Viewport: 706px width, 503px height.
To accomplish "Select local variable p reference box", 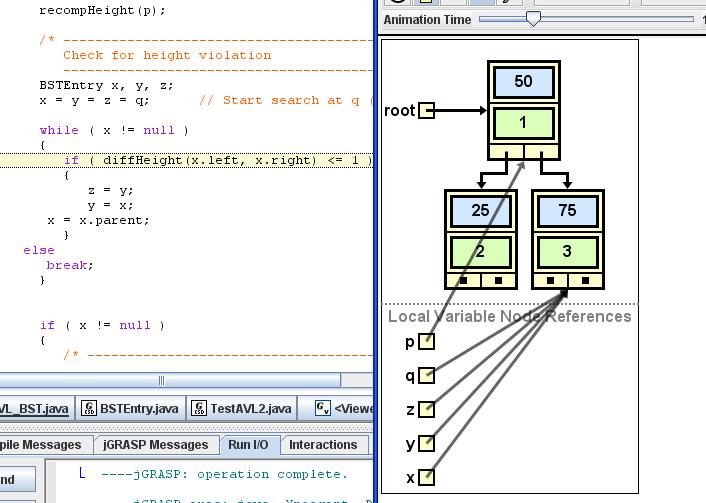I will (426, 341).
